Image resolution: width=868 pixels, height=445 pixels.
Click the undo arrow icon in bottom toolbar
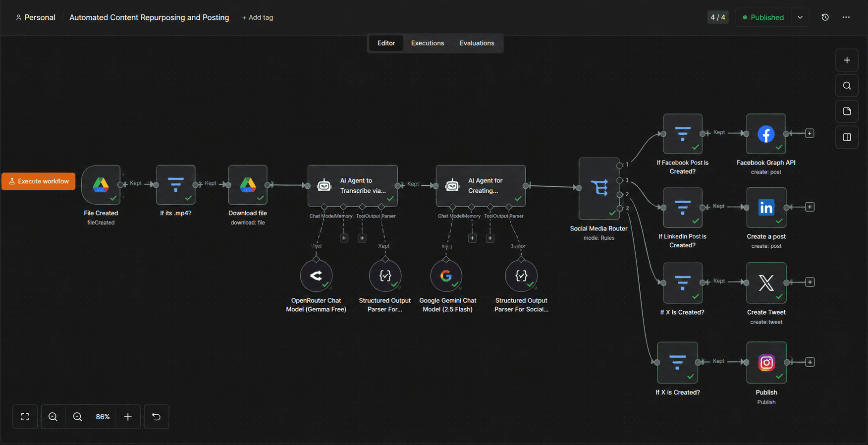pos(156,417)
